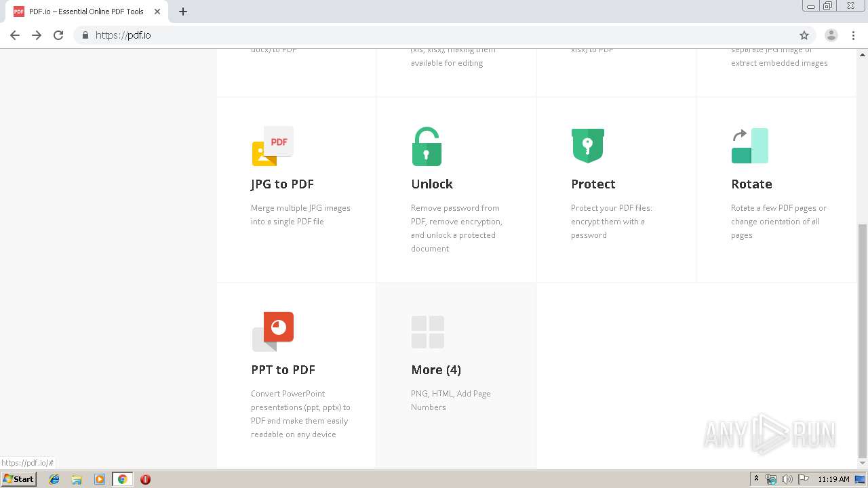Click the network tray icon

771,479
